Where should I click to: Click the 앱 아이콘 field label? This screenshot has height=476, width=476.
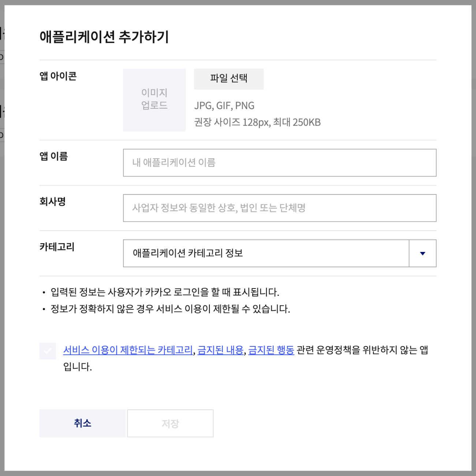tap(58, 76)
